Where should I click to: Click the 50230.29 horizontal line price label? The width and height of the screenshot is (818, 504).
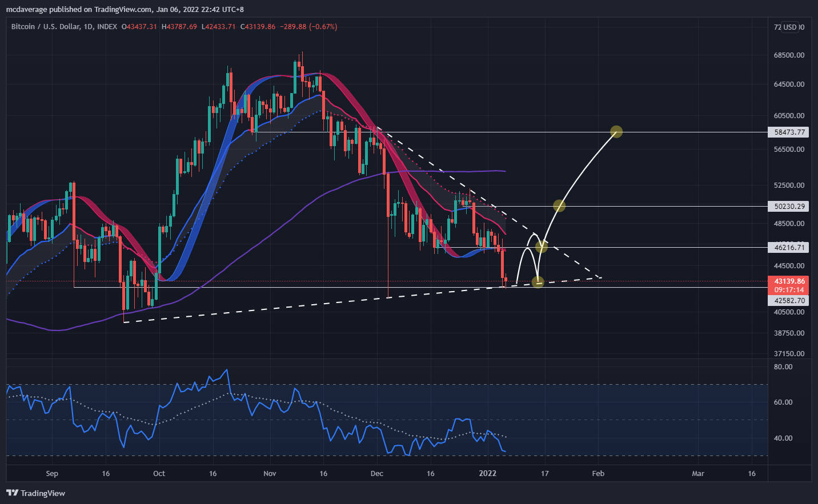point(788,206)
